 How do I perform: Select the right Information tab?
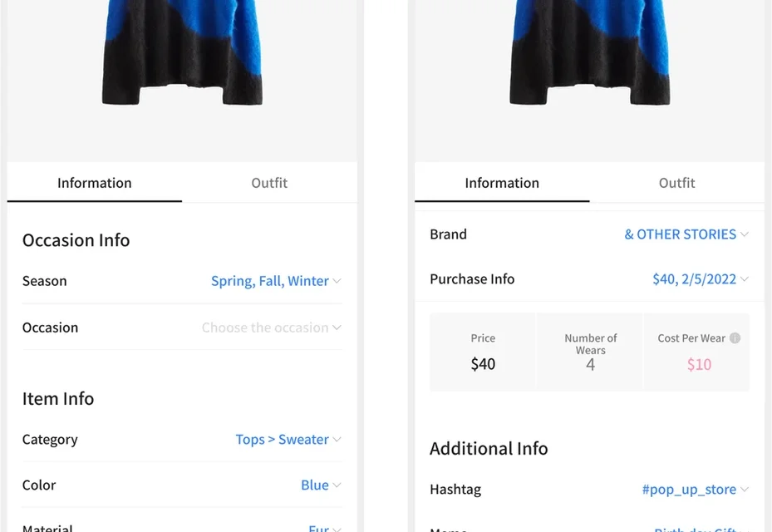click(x=502, y=183)
